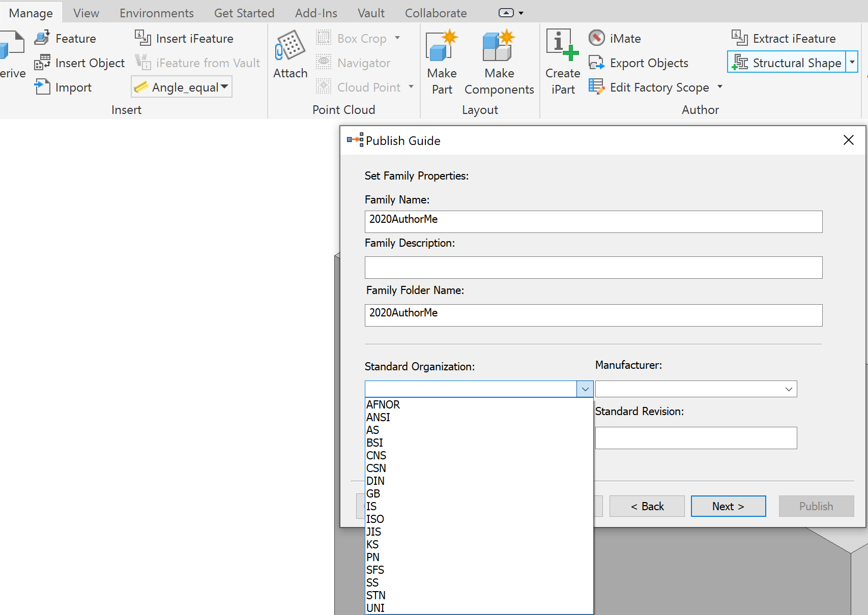Click the Next button
The image size is (868, 615).
pos(728,506)
